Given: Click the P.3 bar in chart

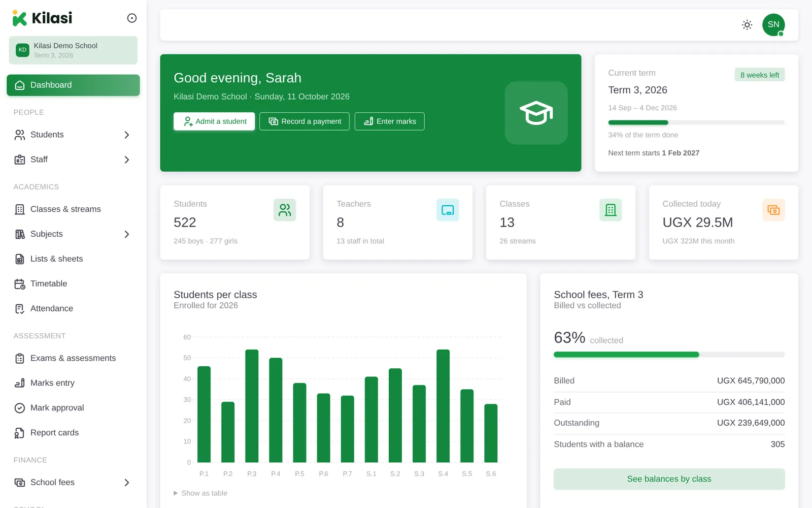Looking at the screenshot, I should point(252,406).
